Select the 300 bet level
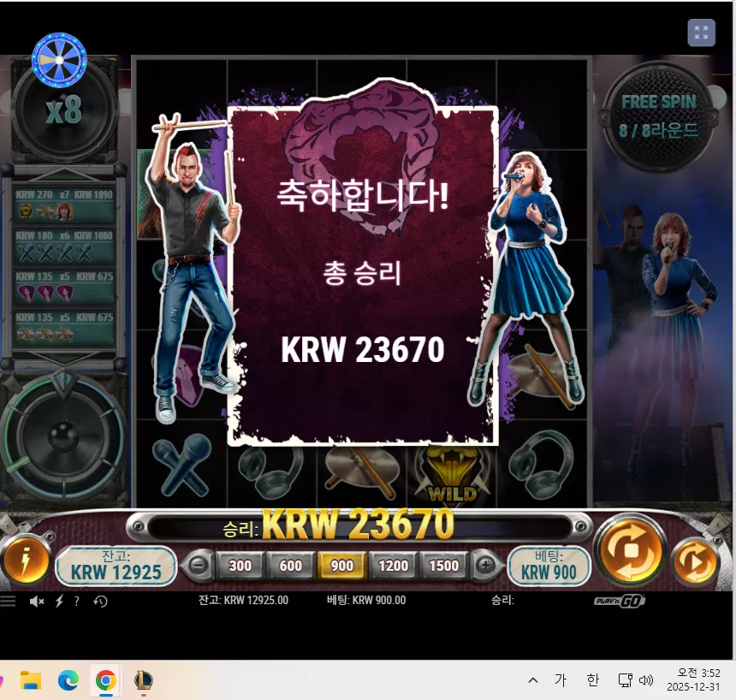Screen dimensions: 736x700 click(x=240, y=566)
